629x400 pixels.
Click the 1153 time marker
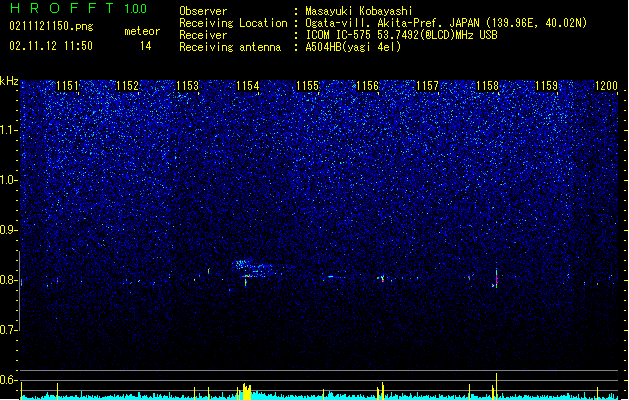coord(187,86)
